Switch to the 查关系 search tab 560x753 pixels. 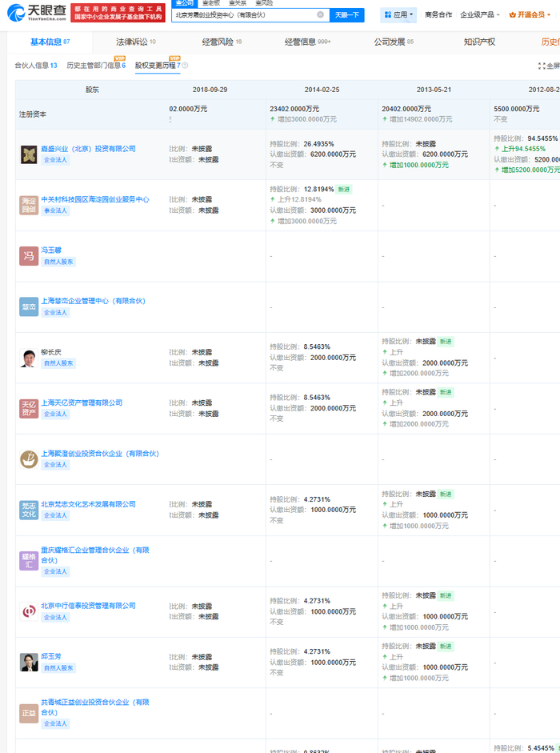[x=238, y=3]
